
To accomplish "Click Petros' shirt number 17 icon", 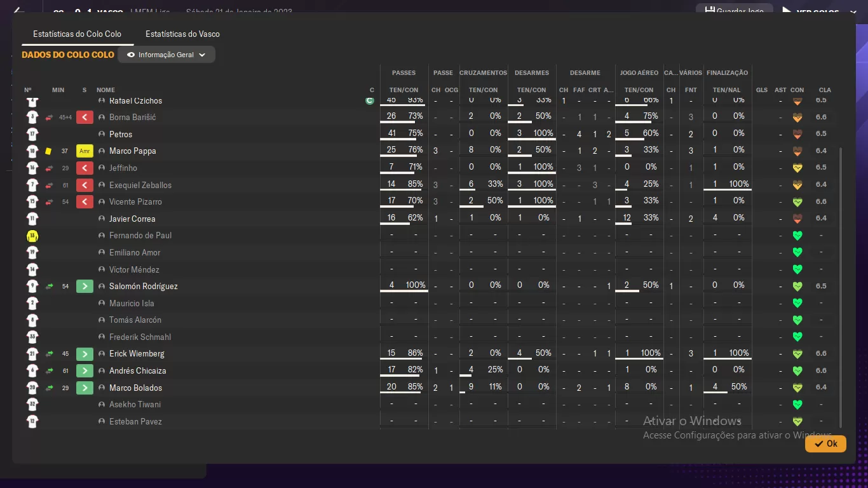I will [x=32, y=134].
